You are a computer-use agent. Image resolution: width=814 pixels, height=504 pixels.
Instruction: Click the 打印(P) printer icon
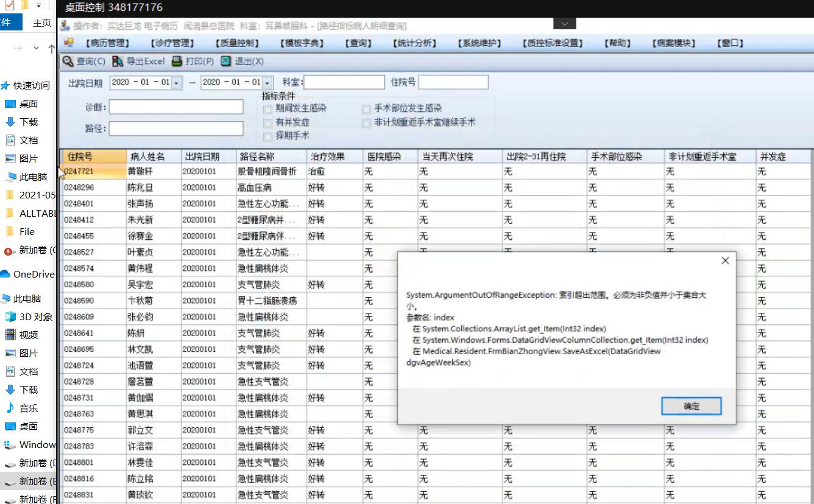pos(177,61)
